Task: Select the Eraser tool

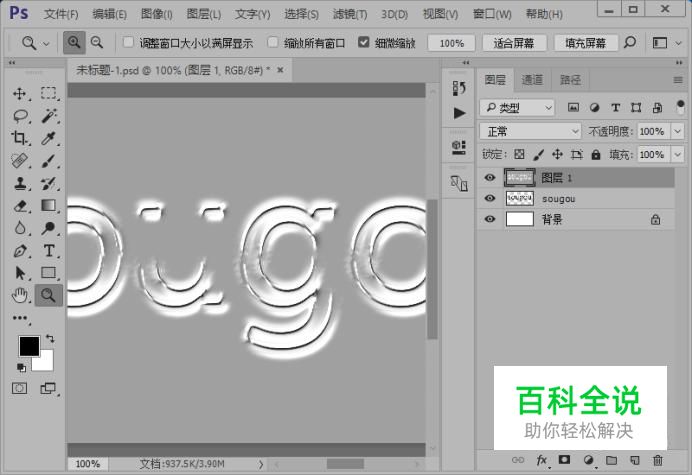Action: (x=20, y=206)
